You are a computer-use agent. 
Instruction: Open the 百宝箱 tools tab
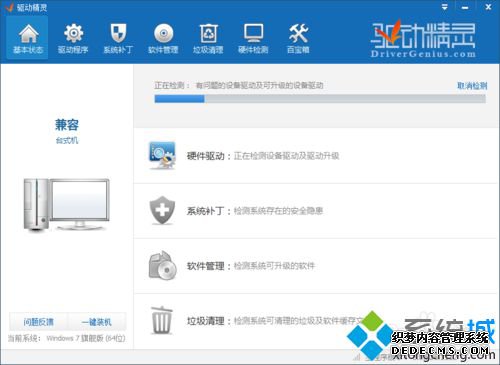tap(298, 38)
